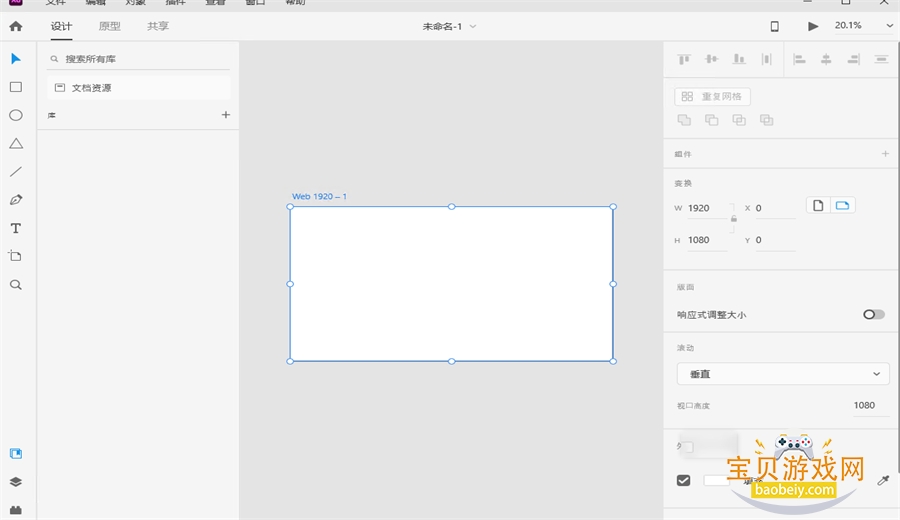Click the 重复网格 button
Screen dimensions: 900x520
point(712,96)
